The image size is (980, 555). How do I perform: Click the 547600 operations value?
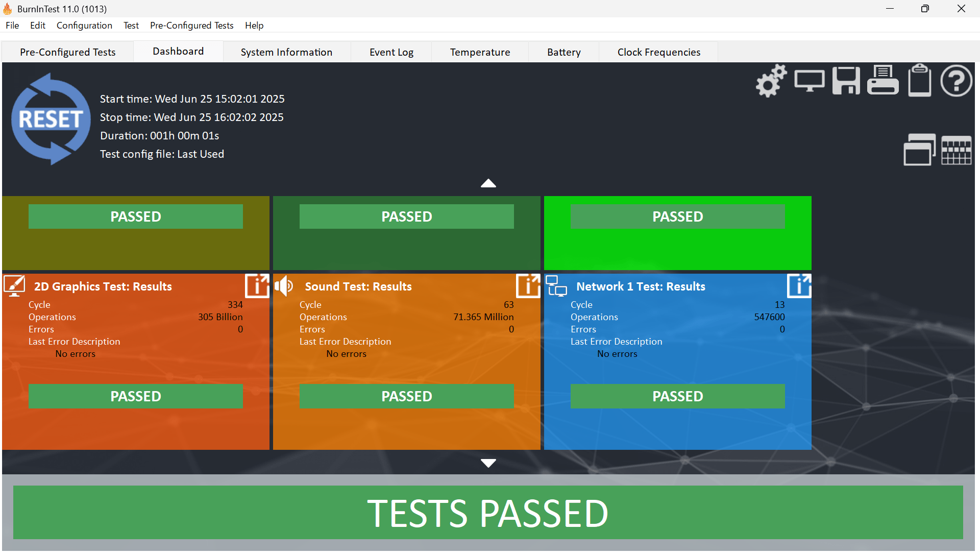tap(770, 317)
